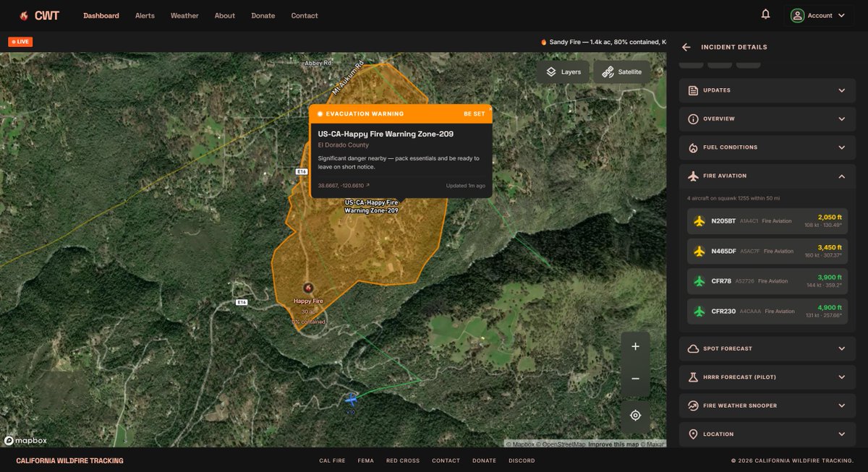Recenter map to my location

(x=635, y=416)
